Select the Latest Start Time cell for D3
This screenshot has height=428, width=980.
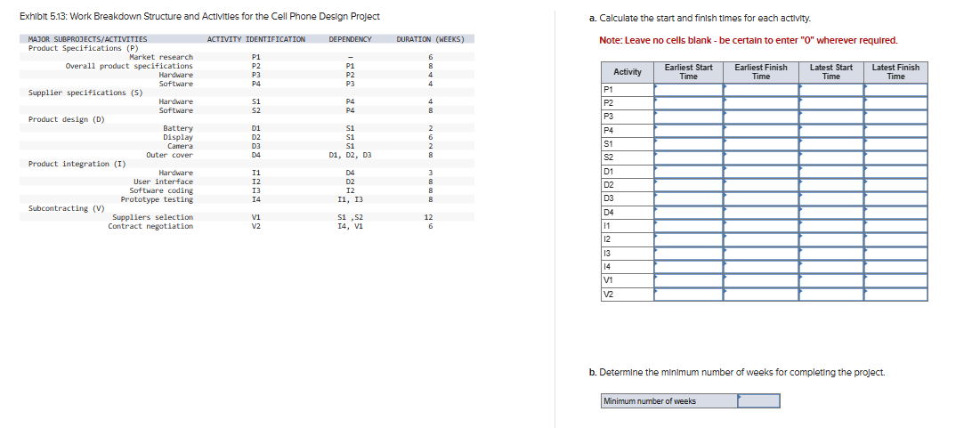(x=831, y=198)
